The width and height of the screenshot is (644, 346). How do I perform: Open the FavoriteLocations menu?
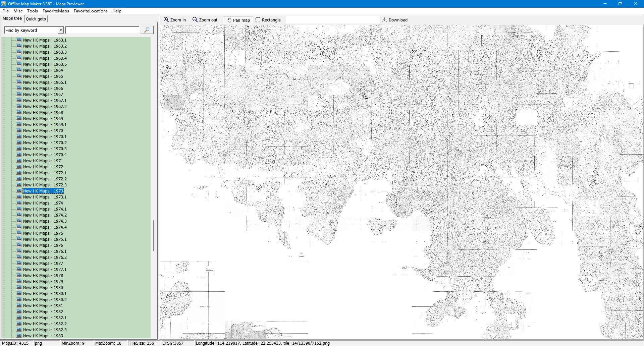pos(91,11)
